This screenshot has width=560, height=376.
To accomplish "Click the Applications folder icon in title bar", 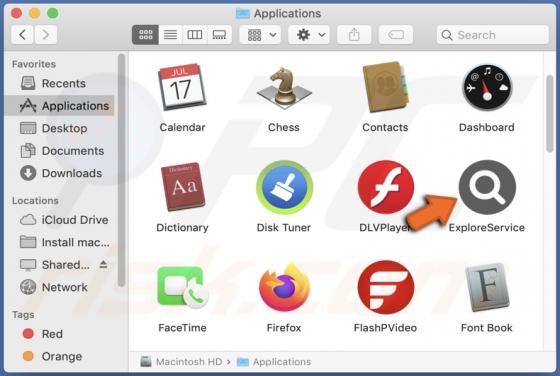I will [242, 14].
